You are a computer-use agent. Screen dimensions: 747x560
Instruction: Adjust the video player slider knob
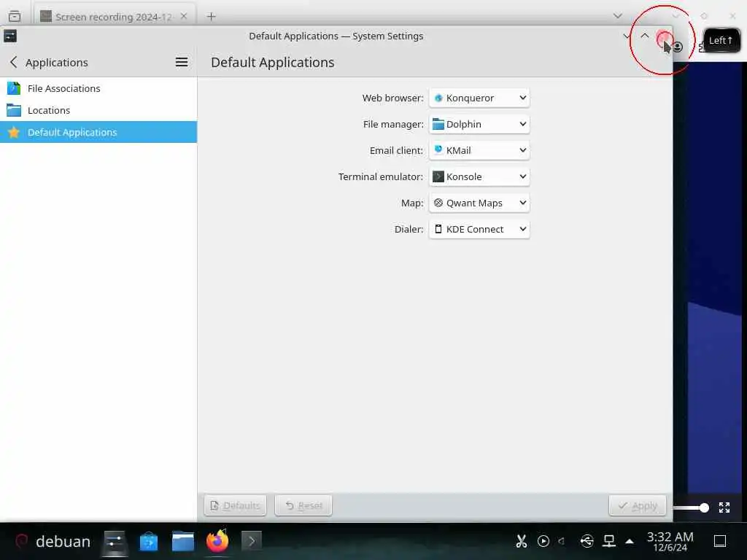point(704,508)
